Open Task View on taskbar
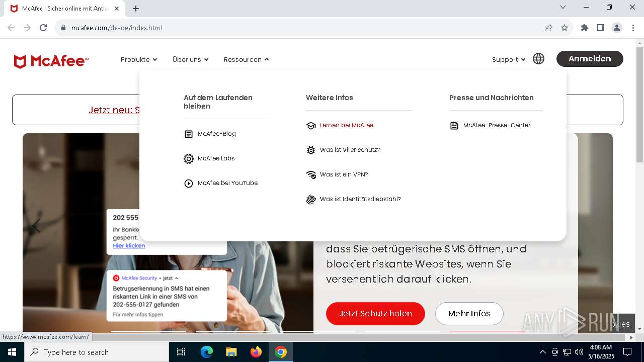 tap(181, 352)
